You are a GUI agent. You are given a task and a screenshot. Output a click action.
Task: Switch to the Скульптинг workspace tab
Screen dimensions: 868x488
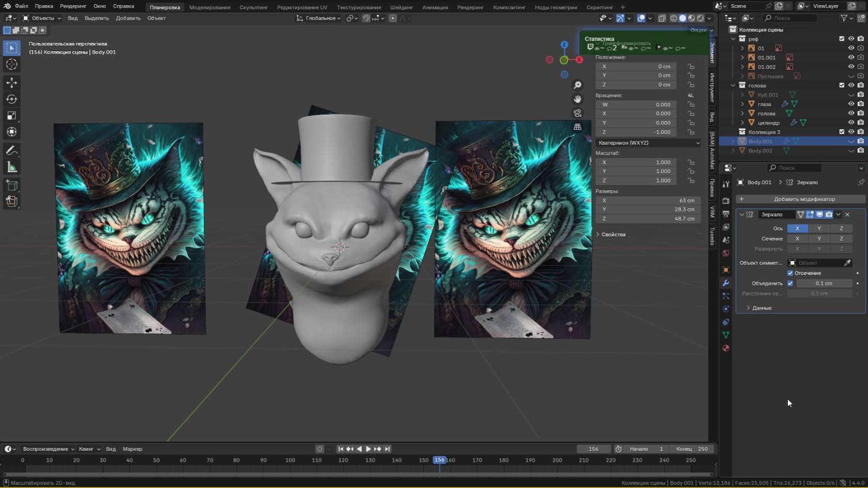[253, 7]
